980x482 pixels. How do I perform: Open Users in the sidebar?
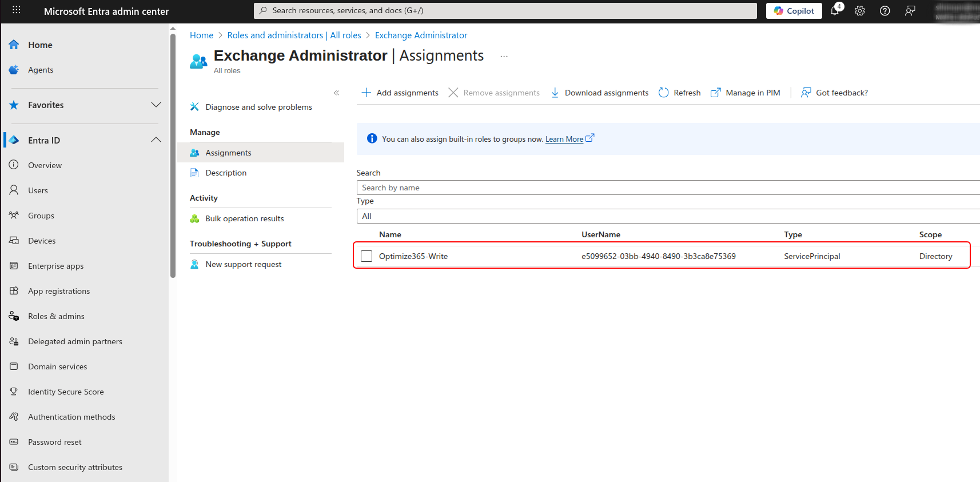38,190
